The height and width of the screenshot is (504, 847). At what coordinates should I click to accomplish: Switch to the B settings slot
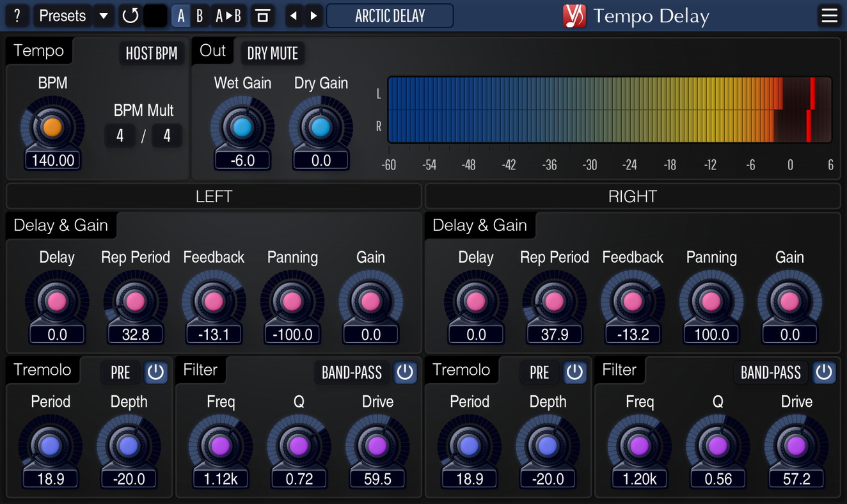pos(199,16)
